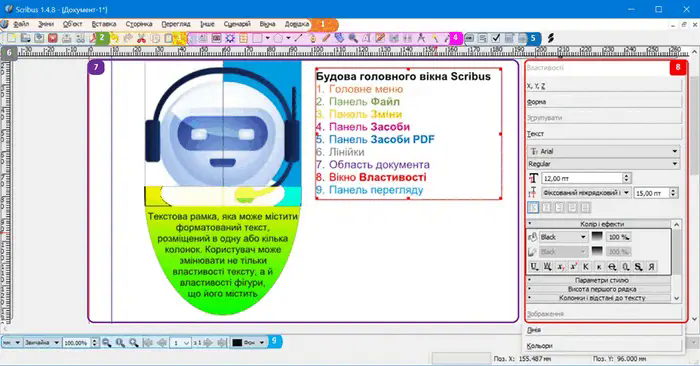Open the Довідка menu
The width and height of the screenshot is (700, 366).
tap(296, 24)
